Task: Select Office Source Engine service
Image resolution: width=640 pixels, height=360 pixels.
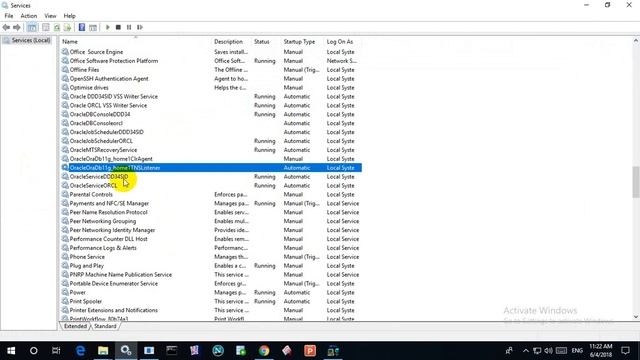Action: [x=211, y=52]
